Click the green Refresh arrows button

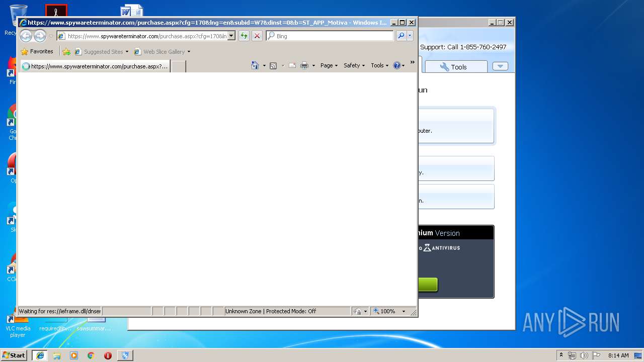[x=244, y=36]
